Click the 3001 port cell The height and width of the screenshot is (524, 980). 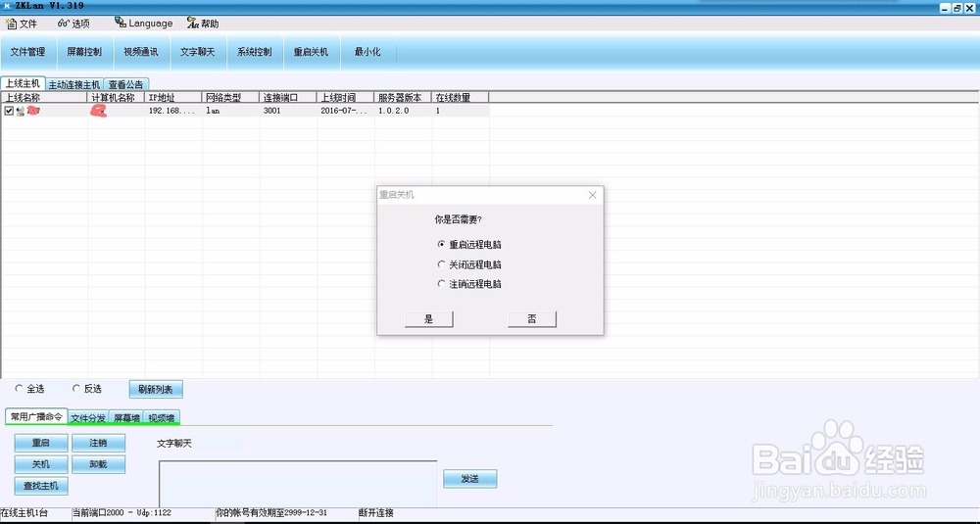(288, 111)
